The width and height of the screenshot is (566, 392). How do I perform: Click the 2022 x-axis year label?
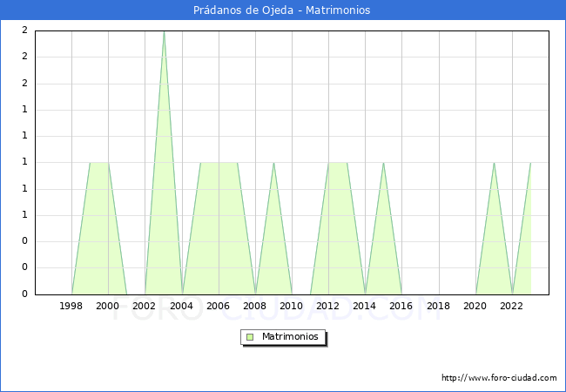[x=512, y=306]
